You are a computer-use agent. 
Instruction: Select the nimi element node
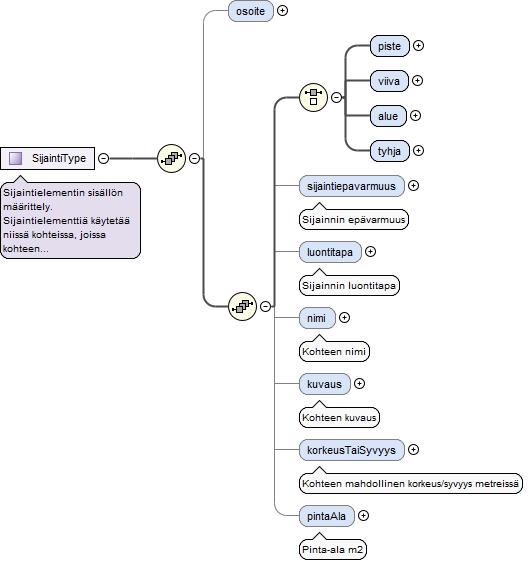317,318
